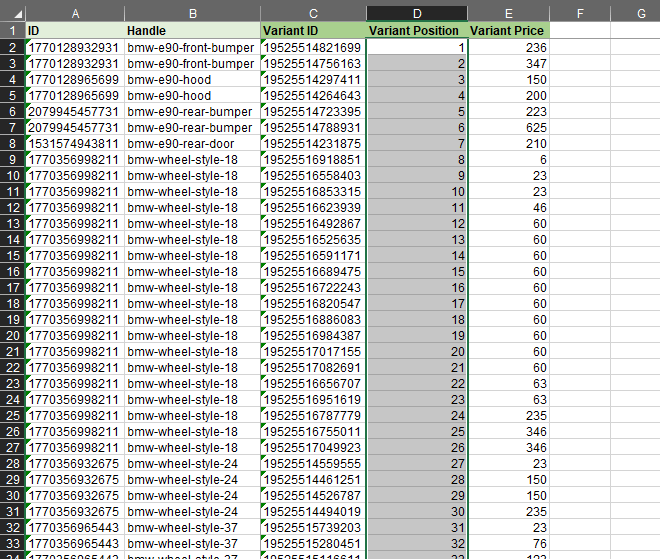The image size is (660, 559).
Task: Select cell with Variant ID 19525516853315
Action: coord(313,192)
